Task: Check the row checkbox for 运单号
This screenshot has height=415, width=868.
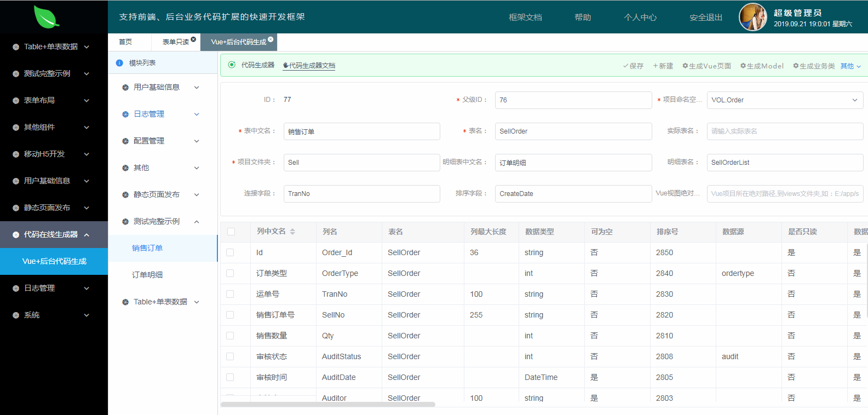Action: pos(230,294)
